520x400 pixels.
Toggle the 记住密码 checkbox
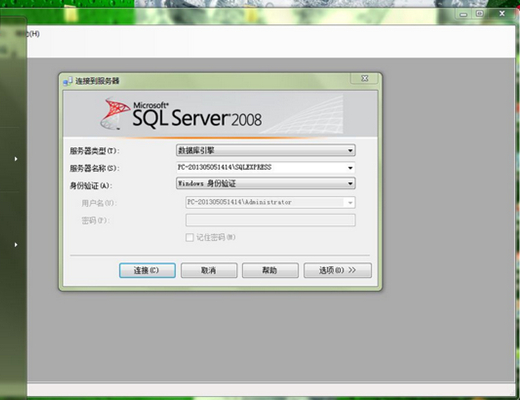[189, 237]
